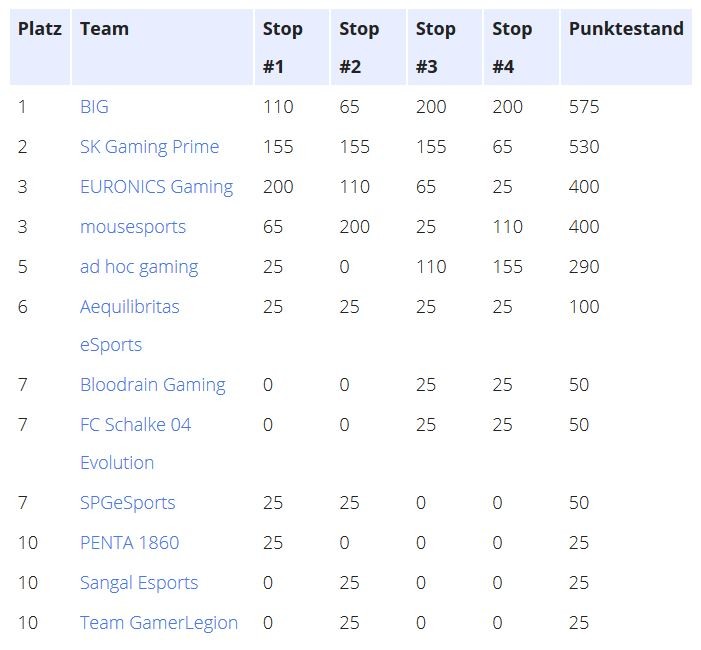Open the SK Gaming Prime link
This screenshot has height=650, width=701.
[149, 147]
